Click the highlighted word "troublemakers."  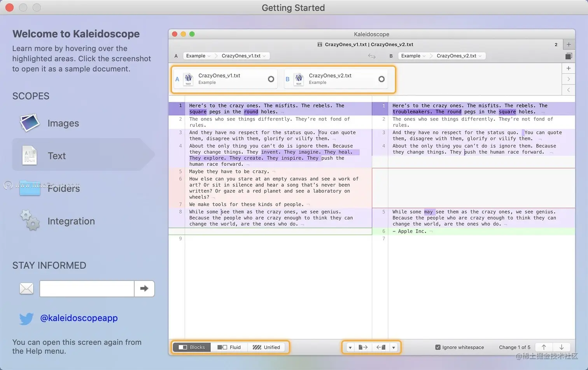click(413, 112)
